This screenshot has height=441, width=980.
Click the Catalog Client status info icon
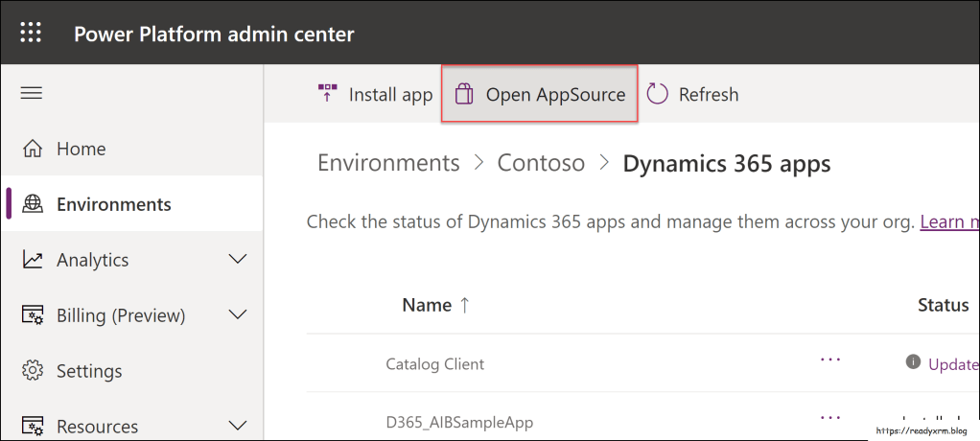pos(913,363)
